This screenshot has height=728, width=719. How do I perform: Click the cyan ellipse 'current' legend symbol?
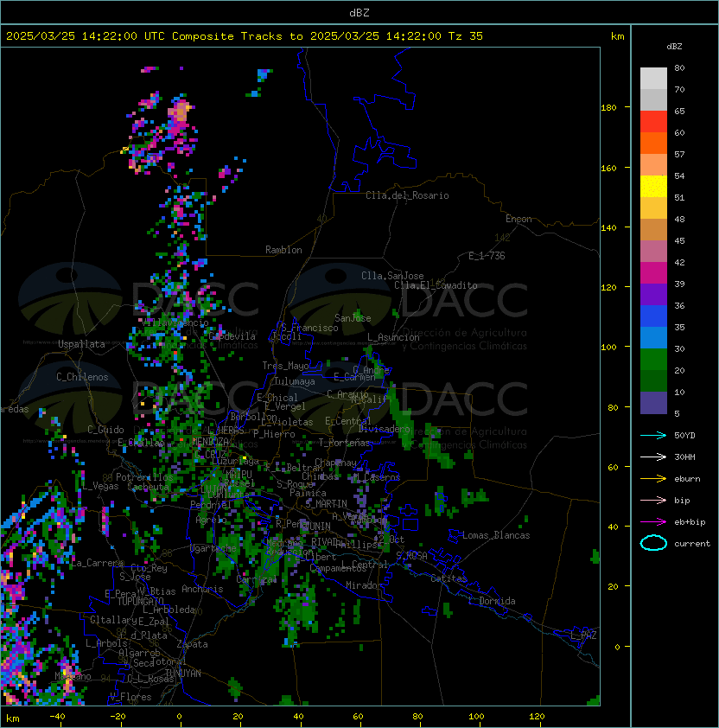[653, 543]
